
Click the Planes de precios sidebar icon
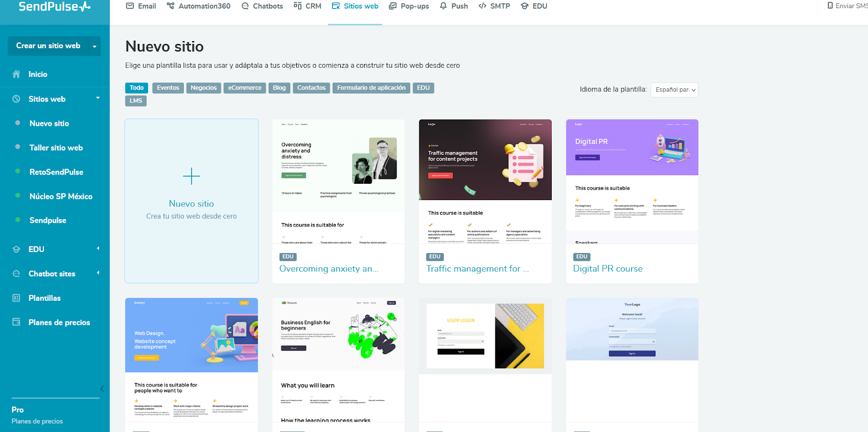(16, 322)
